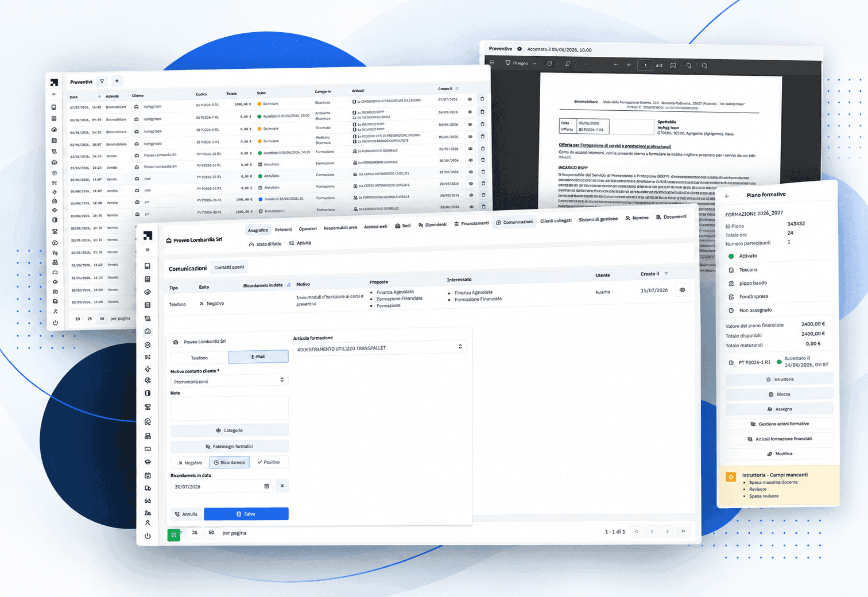Expand the Preventivi window sidebar
The height and width of the screenshot is (597, 868).
(x=54, y=94)
